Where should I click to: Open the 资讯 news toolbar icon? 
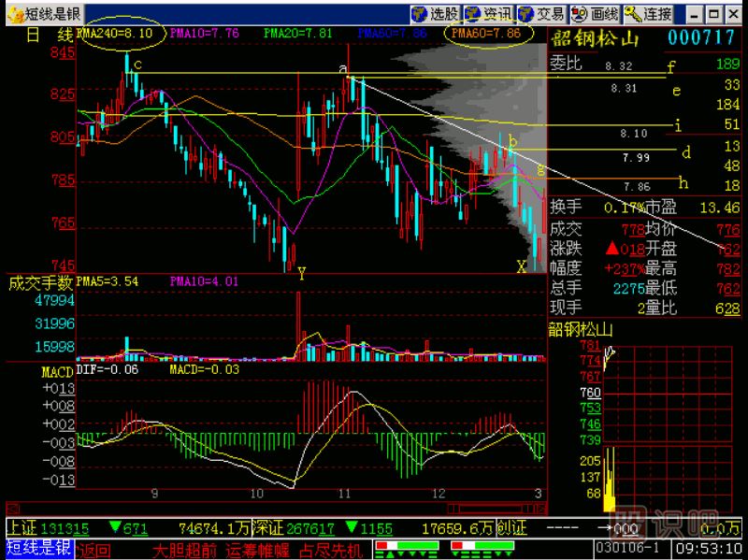(489, 13)
